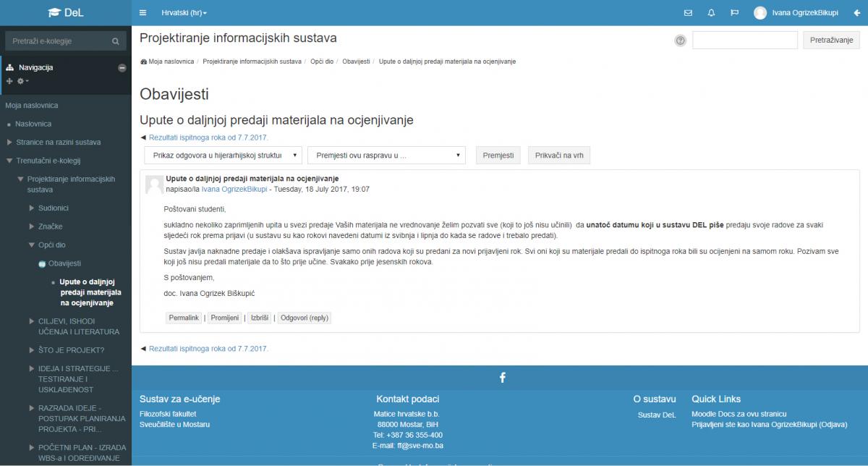Screen dimensions: 868x466
Task: Click the user avatar in top bar
Action: [x=759, y=13]
